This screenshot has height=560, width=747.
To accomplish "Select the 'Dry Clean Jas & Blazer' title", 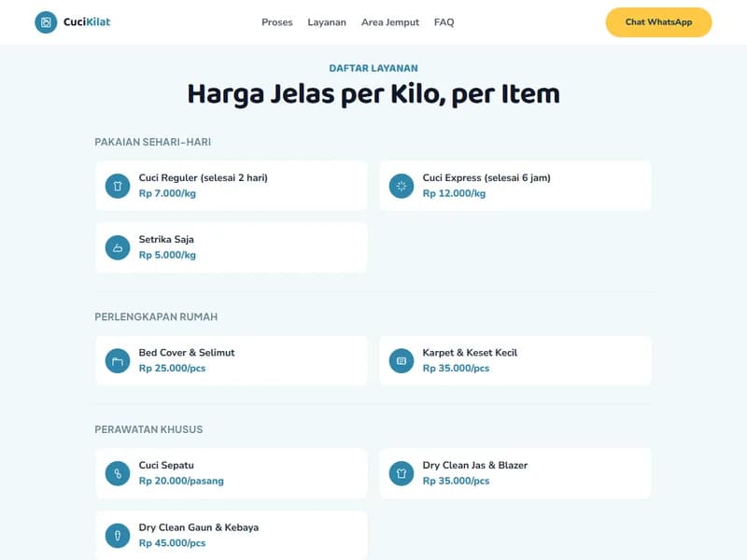I will 475,465.
